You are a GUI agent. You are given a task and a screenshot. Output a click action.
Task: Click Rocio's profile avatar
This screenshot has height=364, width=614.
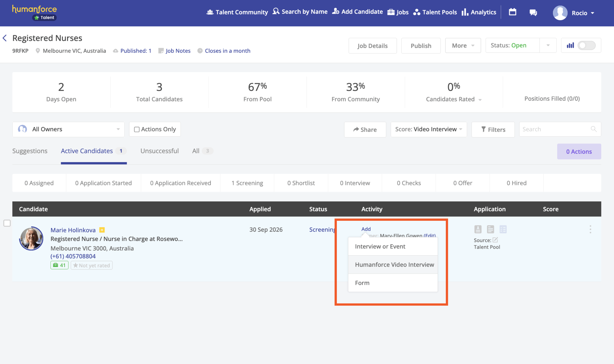coord(560,13)
